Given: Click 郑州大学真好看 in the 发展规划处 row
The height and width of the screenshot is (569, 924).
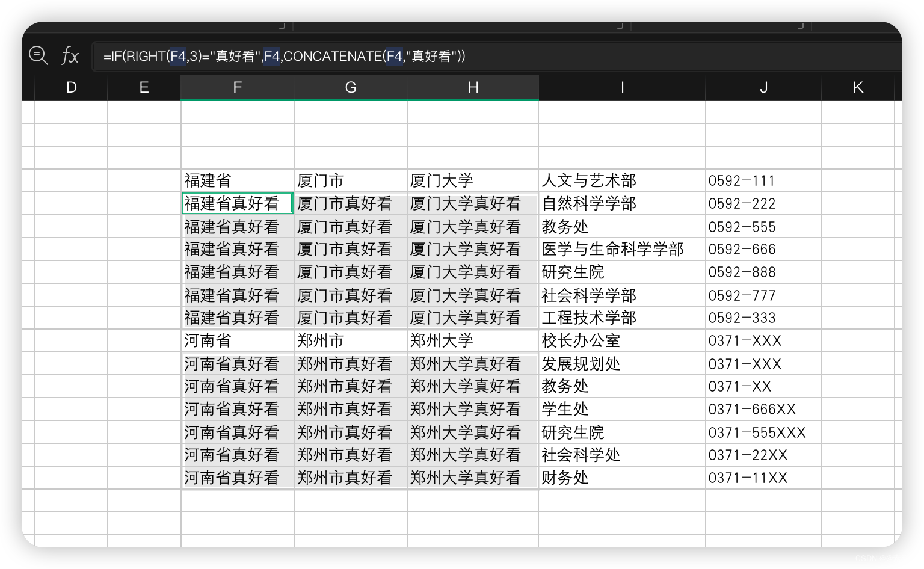Looking at the screenshot, I should pos(473,364).
